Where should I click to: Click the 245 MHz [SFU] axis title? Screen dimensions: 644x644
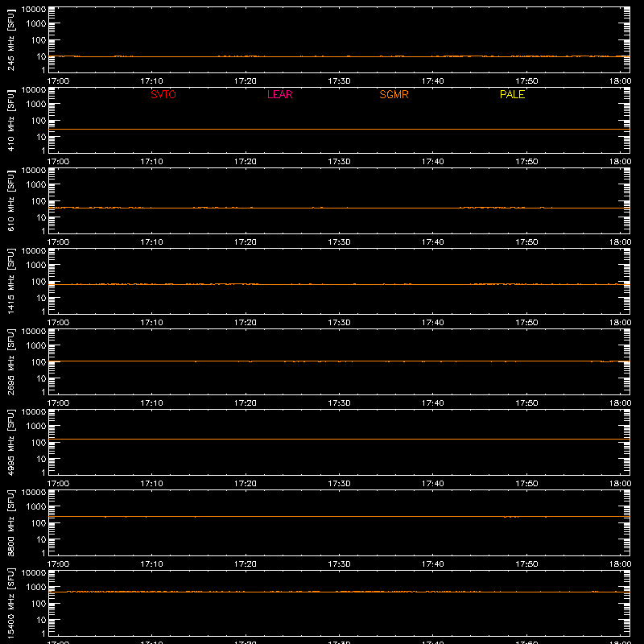point(10,39)
